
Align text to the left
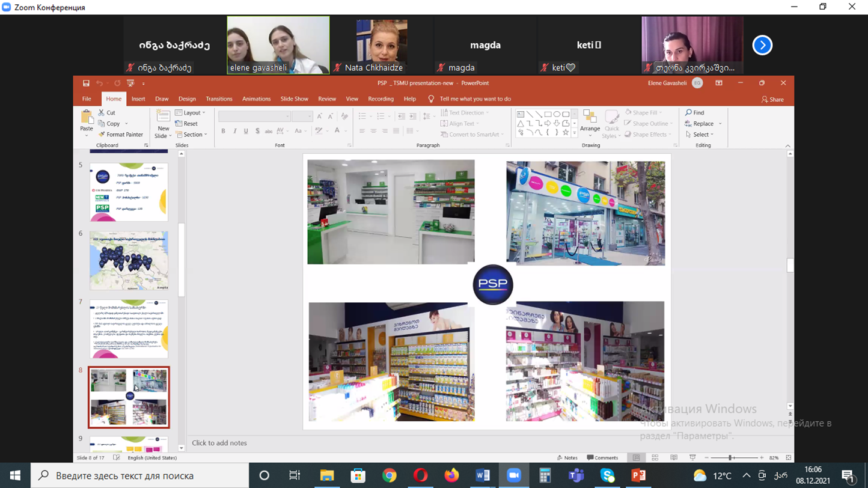coord(362,131)
